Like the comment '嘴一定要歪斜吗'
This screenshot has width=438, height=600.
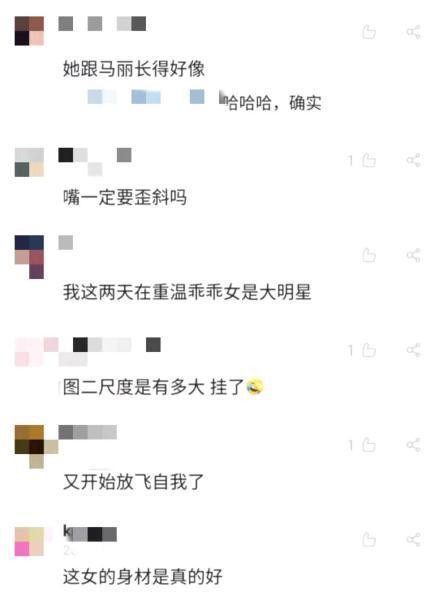369,160
